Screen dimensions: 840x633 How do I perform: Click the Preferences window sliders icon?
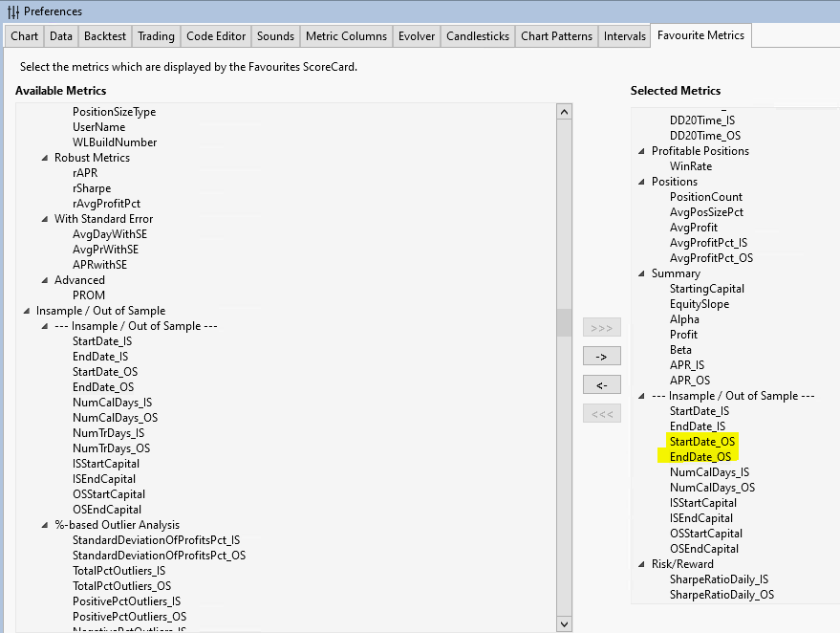12,11
